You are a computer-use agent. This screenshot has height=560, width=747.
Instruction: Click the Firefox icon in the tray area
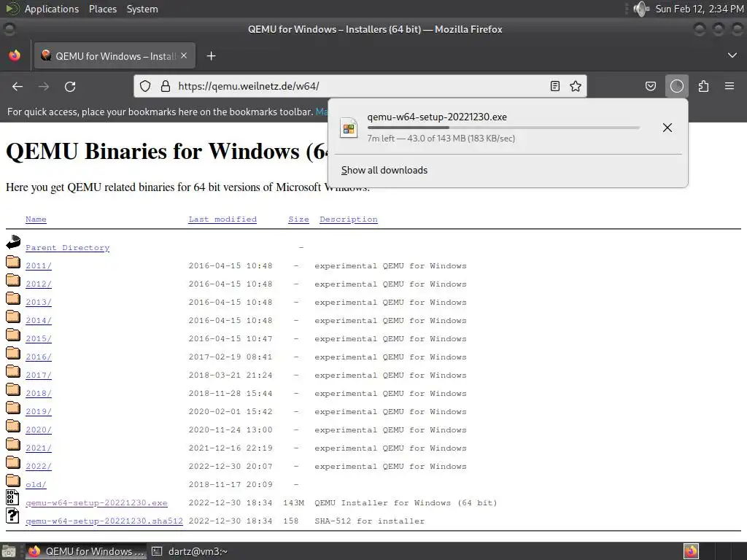click(691, 551)
